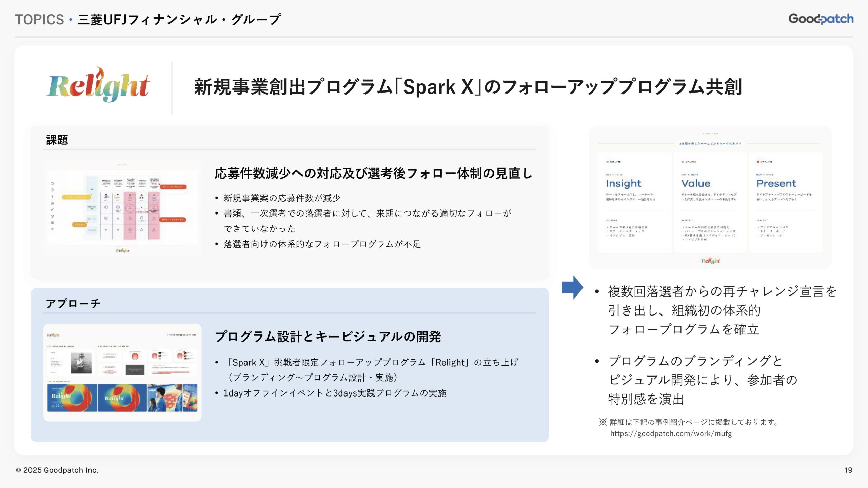
Task: Click the bullet starting '書類、一次選考での落選者に対して'
Action: [x=367, y=221]
